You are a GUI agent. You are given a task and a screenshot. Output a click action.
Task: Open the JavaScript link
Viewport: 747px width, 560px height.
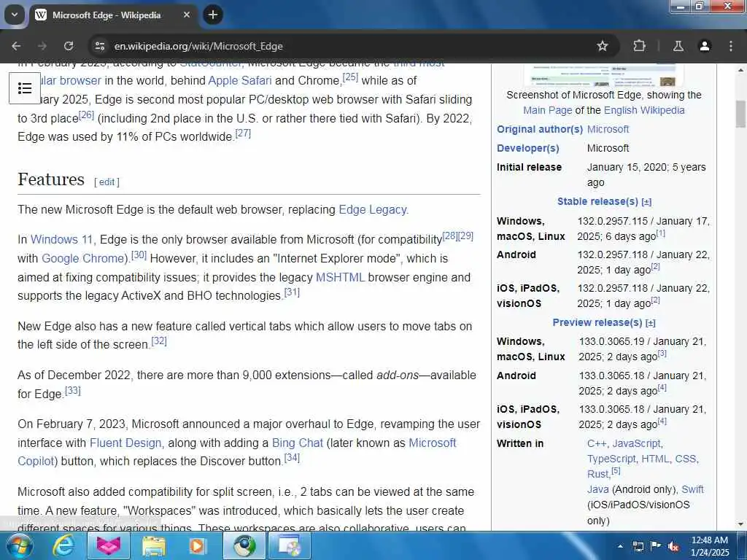click(636, 443)
